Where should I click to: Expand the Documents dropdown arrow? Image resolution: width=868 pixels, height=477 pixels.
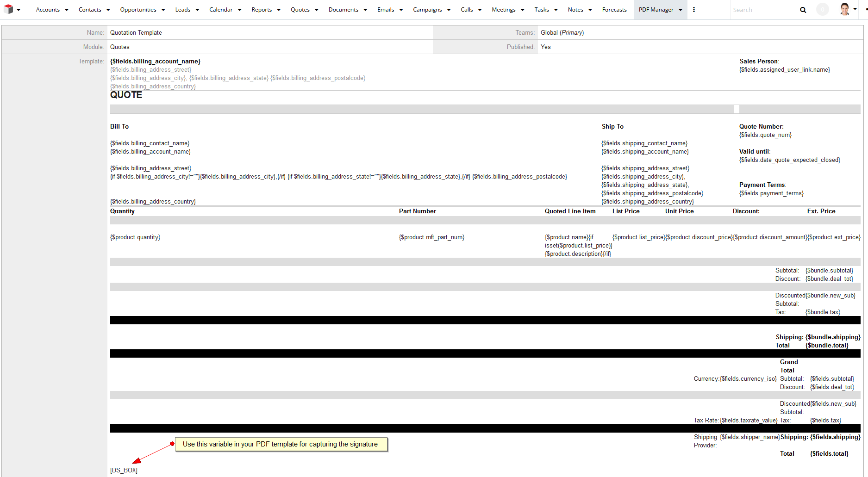click(365, 10)
